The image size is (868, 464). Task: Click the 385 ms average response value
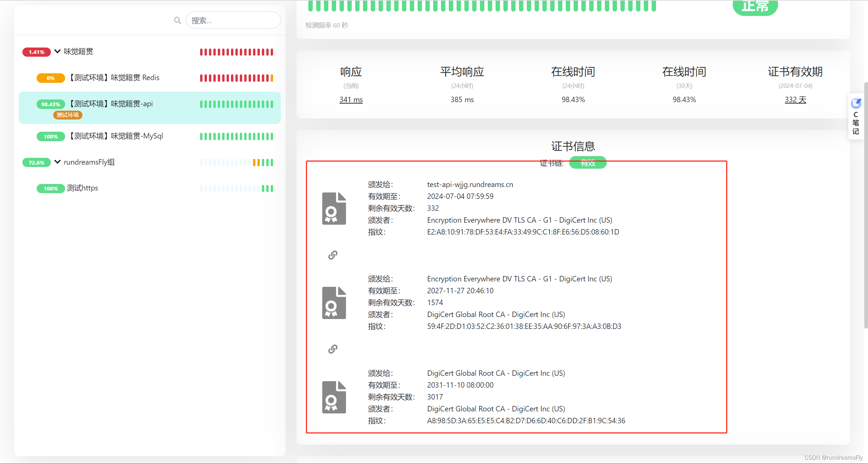pos(462,99)
